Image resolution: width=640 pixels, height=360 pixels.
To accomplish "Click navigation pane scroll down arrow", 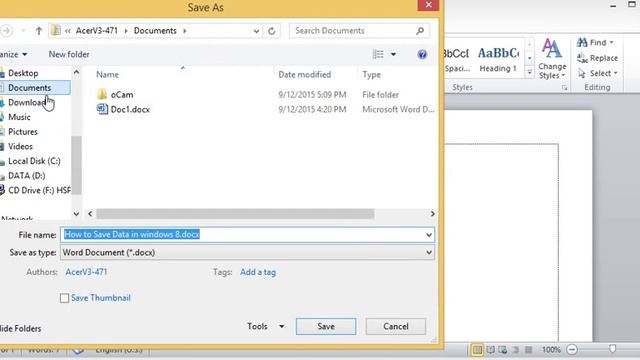I will 76,214.
